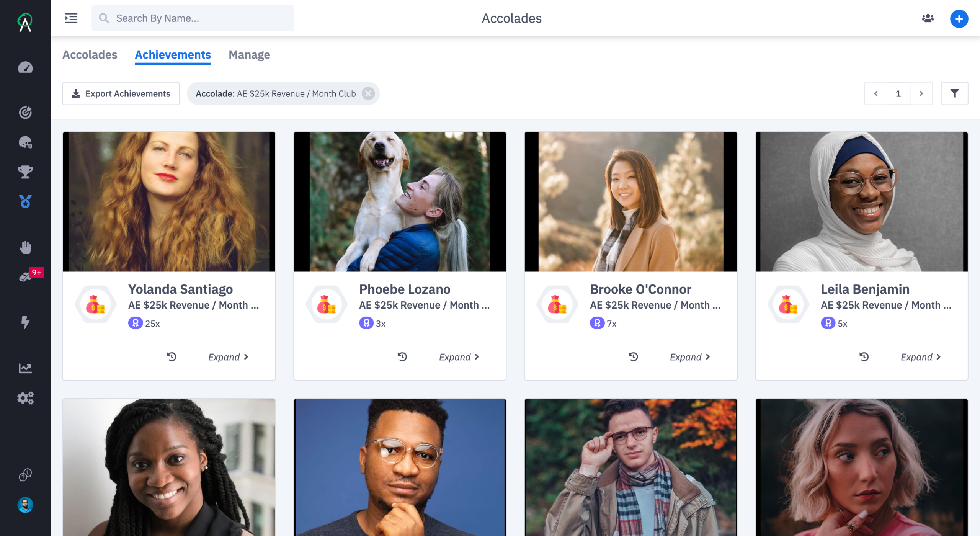The height and width of the screenshot is (536, 980).
Task: Open the users group icon in header
Action: coord(928,18)
